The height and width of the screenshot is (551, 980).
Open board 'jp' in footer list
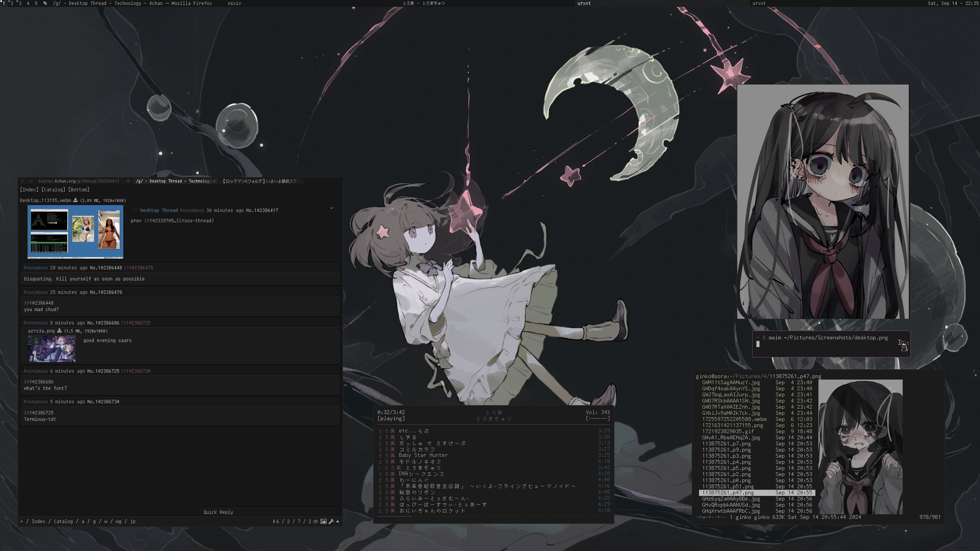pos(132,521)
